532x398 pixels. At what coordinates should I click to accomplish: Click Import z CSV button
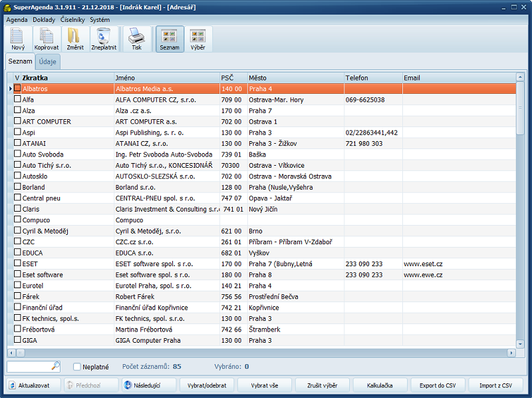[495, 385]
